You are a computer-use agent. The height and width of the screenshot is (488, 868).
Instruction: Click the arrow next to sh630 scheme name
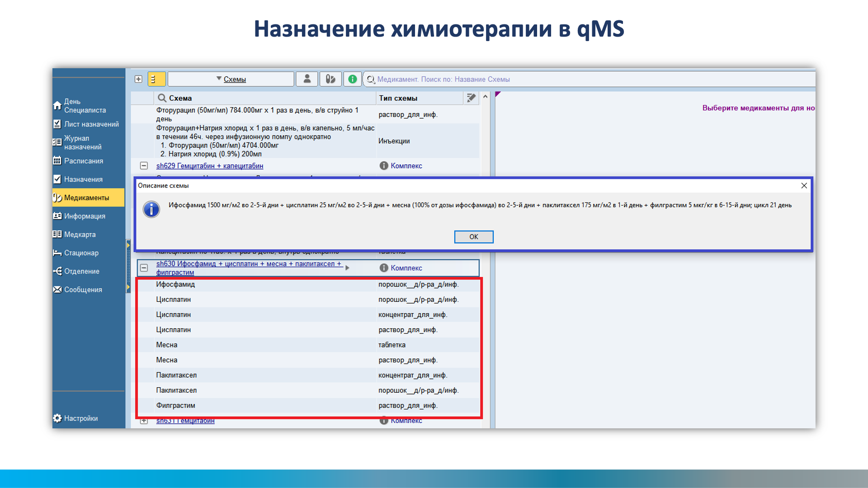tap(347, 268)
